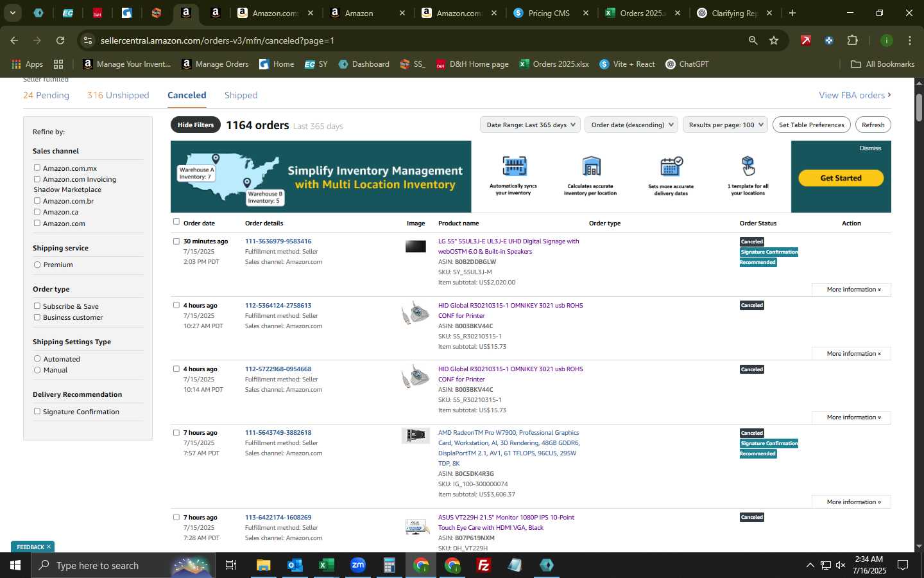Open FileZilla from the taskbar
This screenshot has width=924, height=578.
(x=484, y=565)
